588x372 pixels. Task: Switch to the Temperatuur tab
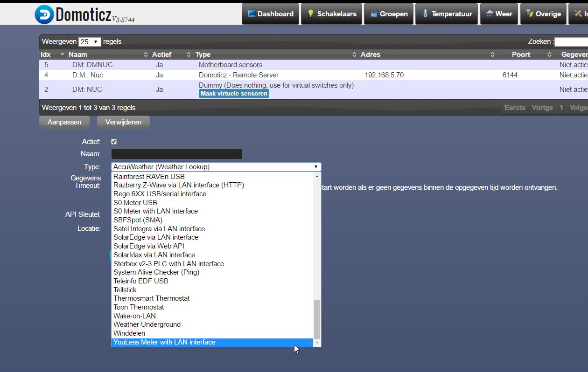[448, 14]
